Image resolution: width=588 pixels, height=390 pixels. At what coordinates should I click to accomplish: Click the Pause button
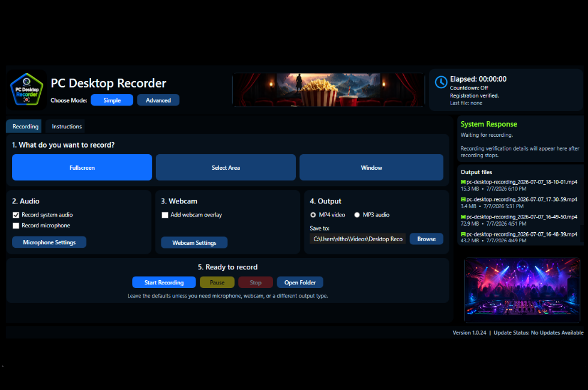pyautogui.click(x=217, y=283)
